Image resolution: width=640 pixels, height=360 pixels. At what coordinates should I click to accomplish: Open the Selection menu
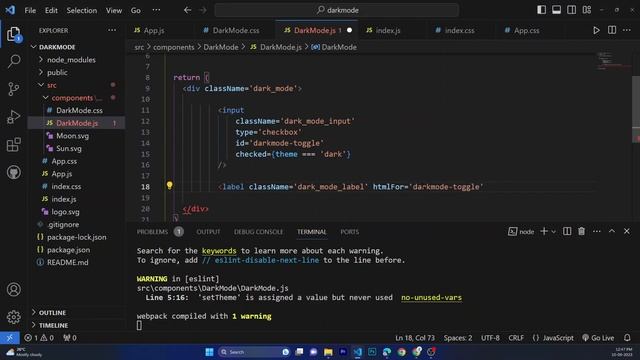click(x=82, y=10)
